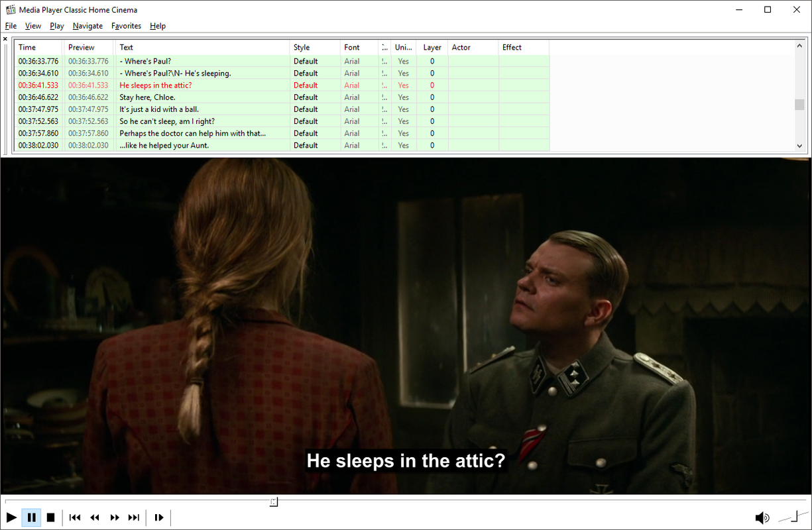This screenshot has width=812, height=530.
Task: Select the red row "He sleeps in the attic?"
Action: tap(282, 85)
